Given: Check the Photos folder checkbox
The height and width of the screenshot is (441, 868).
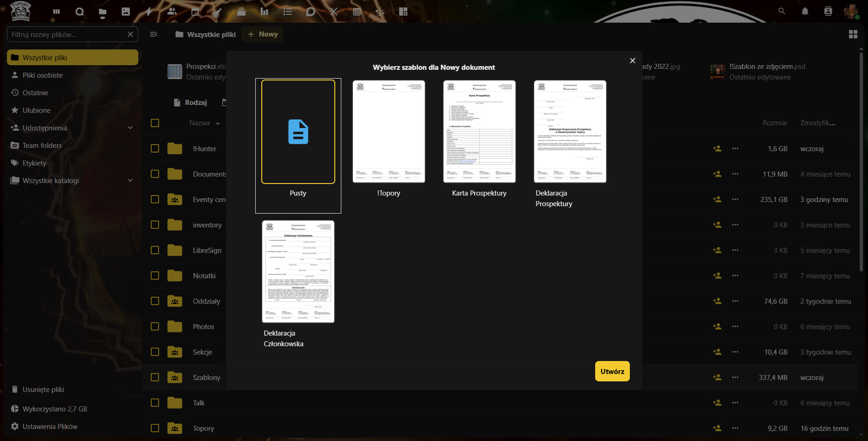Looking at the screenshot, I should tap(155, 327).
